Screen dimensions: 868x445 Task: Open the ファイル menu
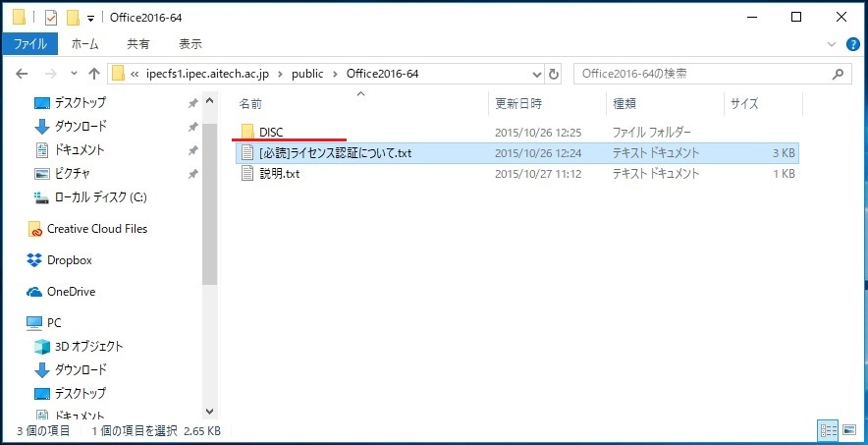29,44
